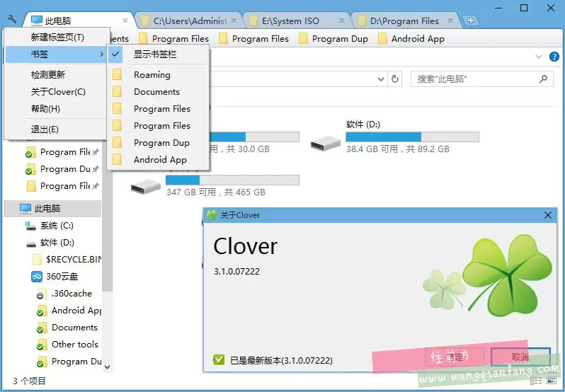Open 关于Clover(C) menu entry
Image resolution: width=565 pixels, height=392 pixels.
coord(56,92)
